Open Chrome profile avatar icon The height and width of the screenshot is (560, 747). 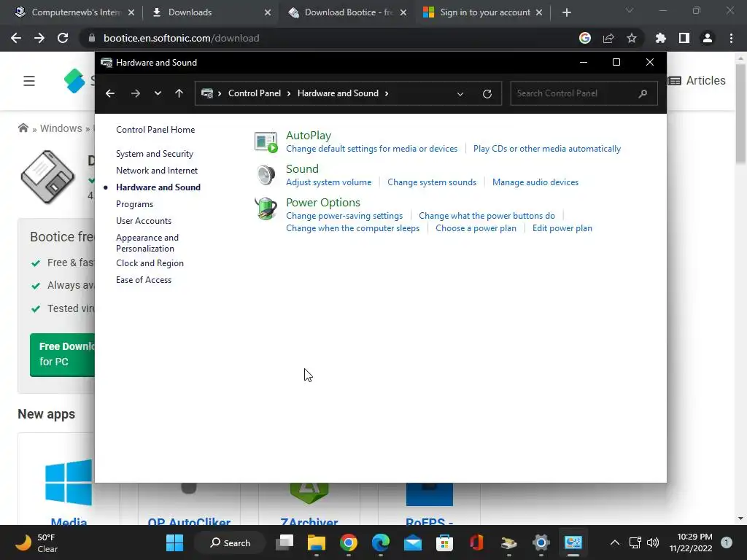pyautogui.click(x=708, y=38)
